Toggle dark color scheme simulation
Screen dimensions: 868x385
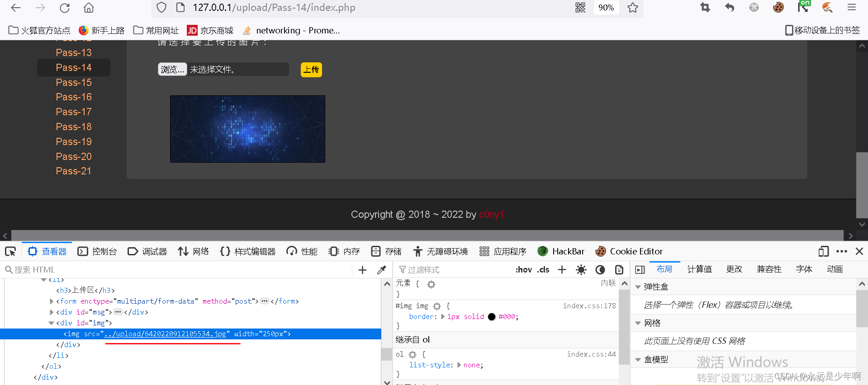click(x=600, y=270)
